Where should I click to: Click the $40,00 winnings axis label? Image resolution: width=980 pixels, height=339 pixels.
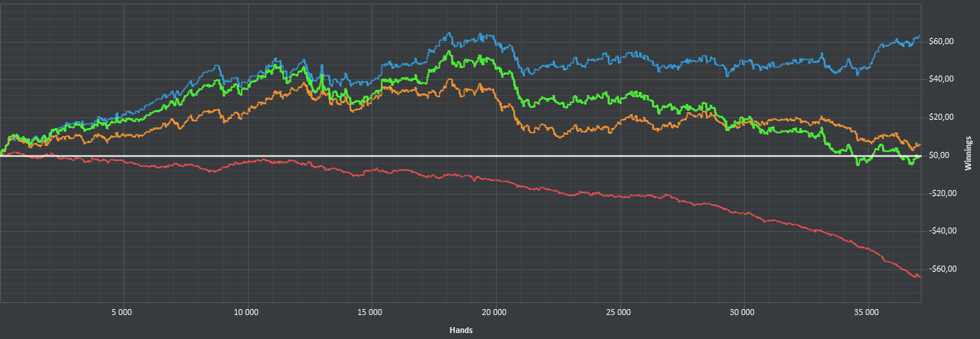(940, 79)
